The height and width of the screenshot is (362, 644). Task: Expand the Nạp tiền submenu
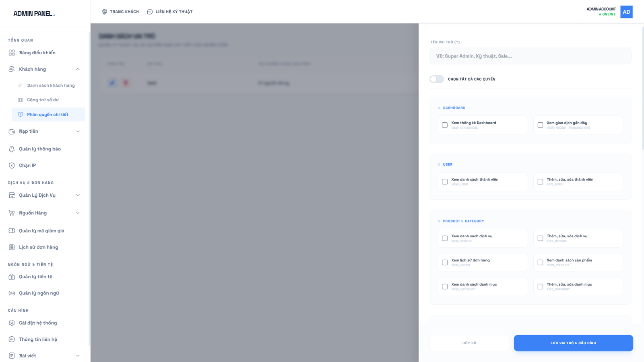click(78, 131)
